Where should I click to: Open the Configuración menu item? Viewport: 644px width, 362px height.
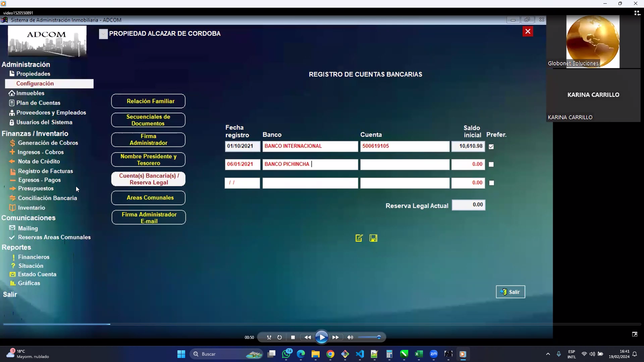point(35,83)
